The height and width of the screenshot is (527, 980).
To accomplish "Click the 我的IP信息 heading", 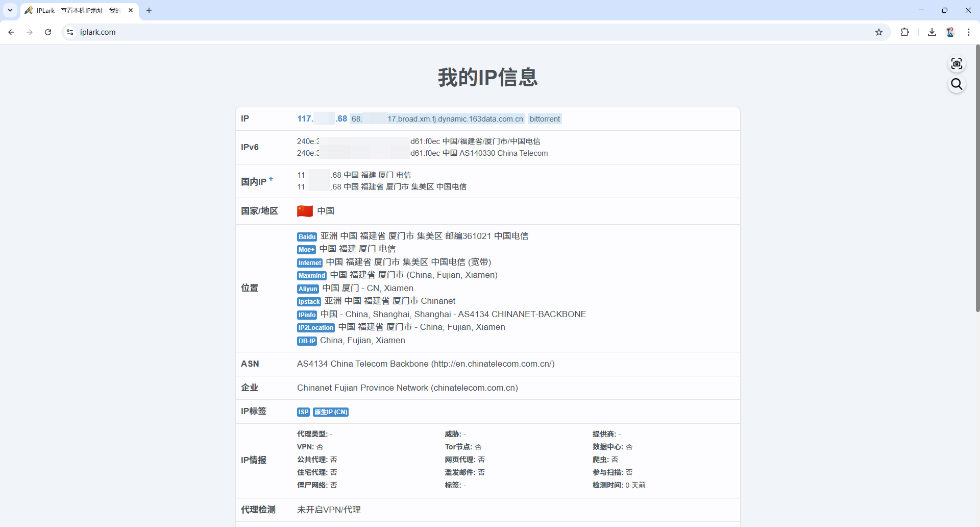I will tap(487, 77).
